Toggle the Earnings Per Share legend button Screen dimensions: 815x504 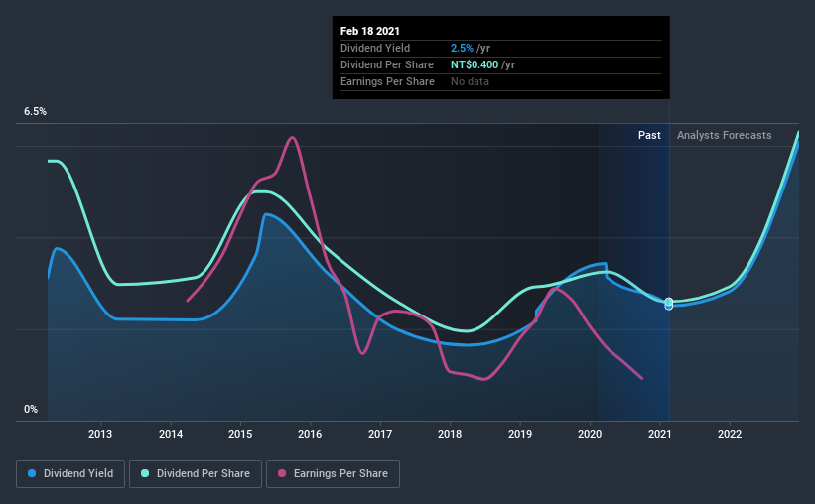(x=333, y=474)
